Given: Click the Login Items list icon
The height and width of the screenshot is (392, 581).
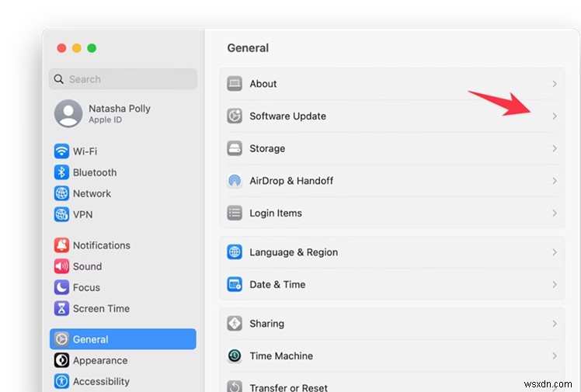Looking at the screenshot, I should 235,213.
